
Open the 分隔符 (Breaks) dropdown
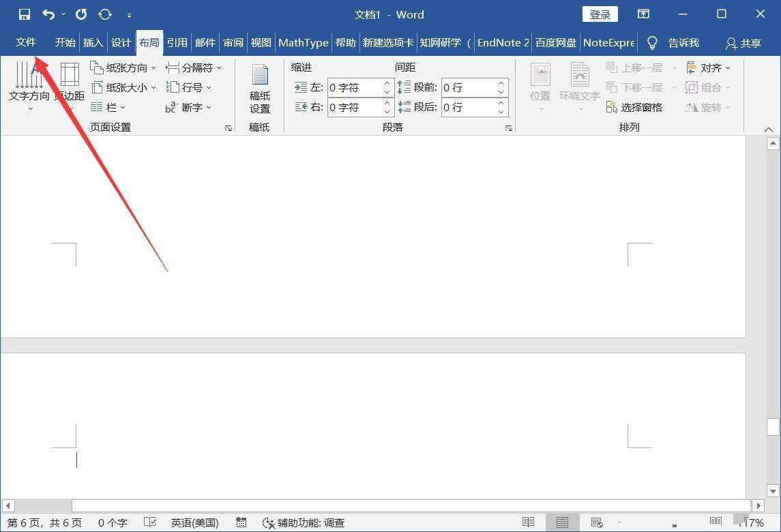(x=193, y=68)
